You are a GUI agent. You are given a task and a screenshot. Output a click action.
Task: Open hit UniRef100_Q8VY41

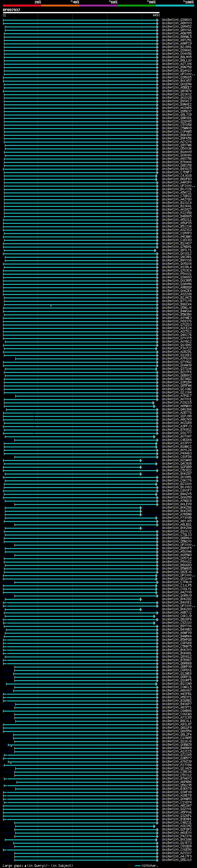(177, 30)
